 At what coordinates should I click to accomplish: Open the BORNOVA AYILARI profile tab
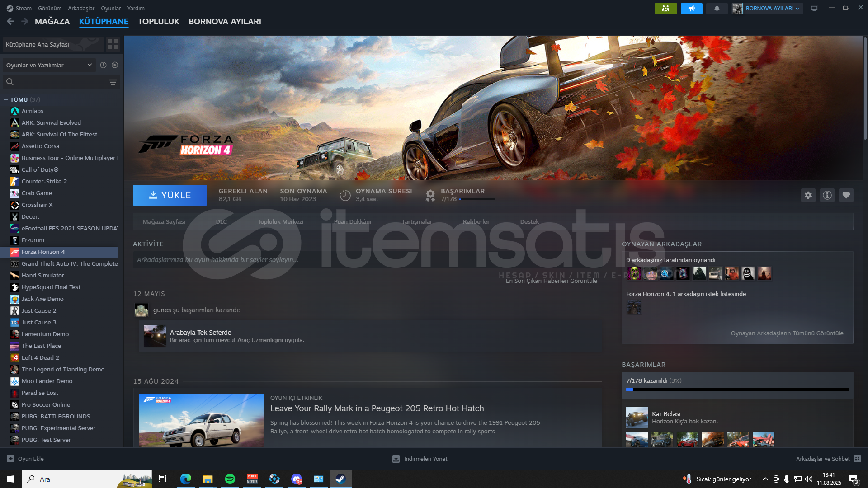click(225, 22)
